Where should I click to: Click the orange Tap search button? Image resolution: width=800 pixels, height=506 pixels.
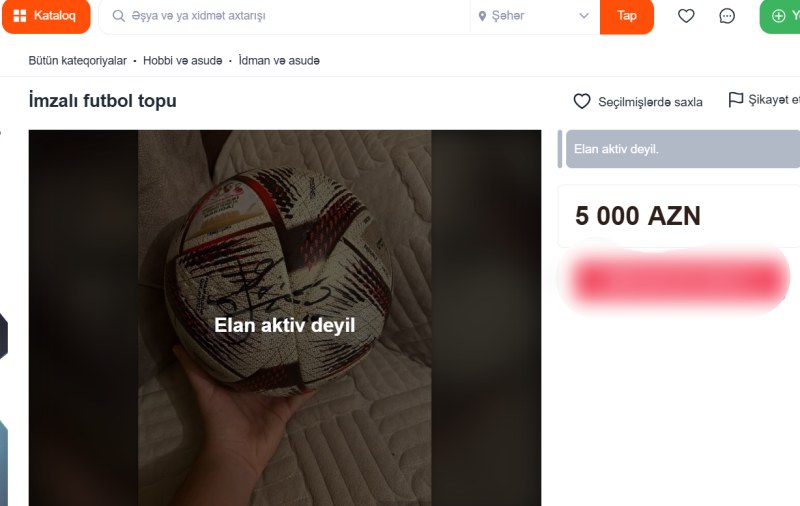[x=627, y=16]
